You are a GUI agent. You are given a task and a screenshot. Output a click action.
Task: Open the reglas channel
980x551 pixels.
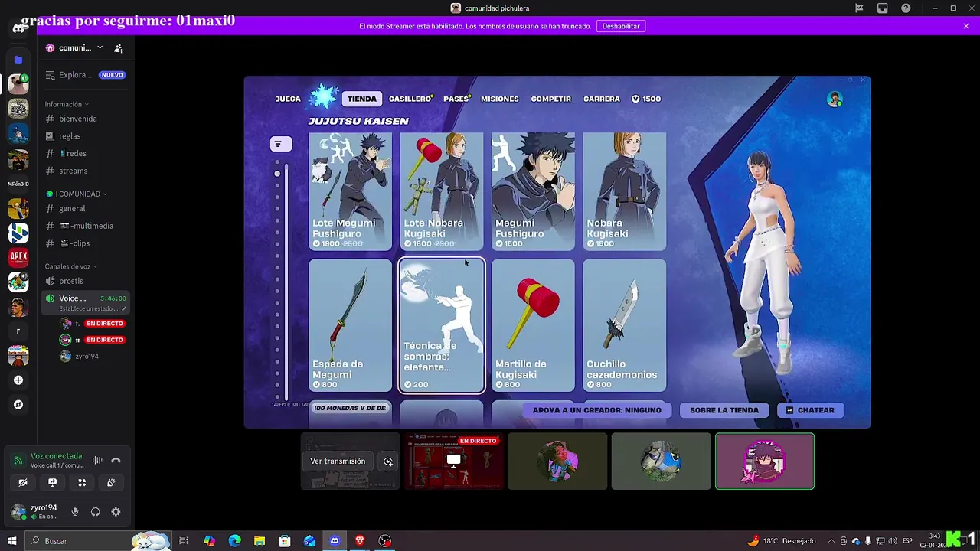pyautogui.click(x=84, y=136)
